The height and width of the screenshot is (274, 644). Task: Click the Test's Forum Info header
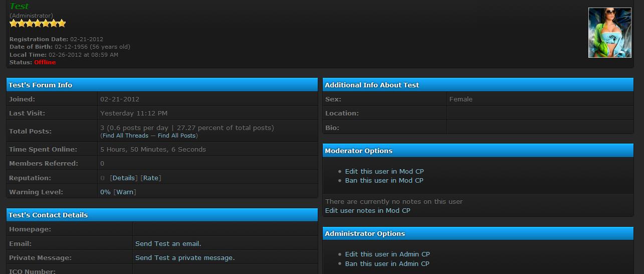[x=40, y=85]
